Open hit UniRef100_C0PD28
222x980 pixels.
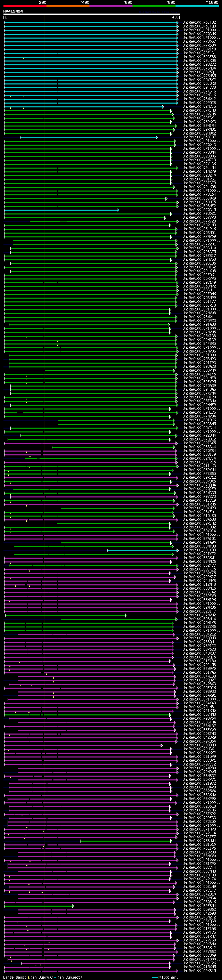click(x=199, y=103)
